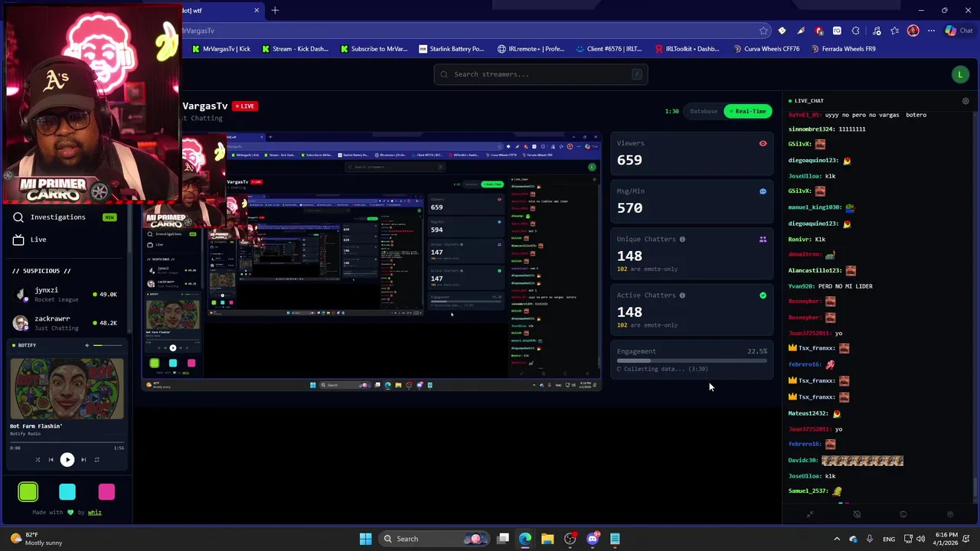
Task: Open a new browser tab
Action: (275, 10)
